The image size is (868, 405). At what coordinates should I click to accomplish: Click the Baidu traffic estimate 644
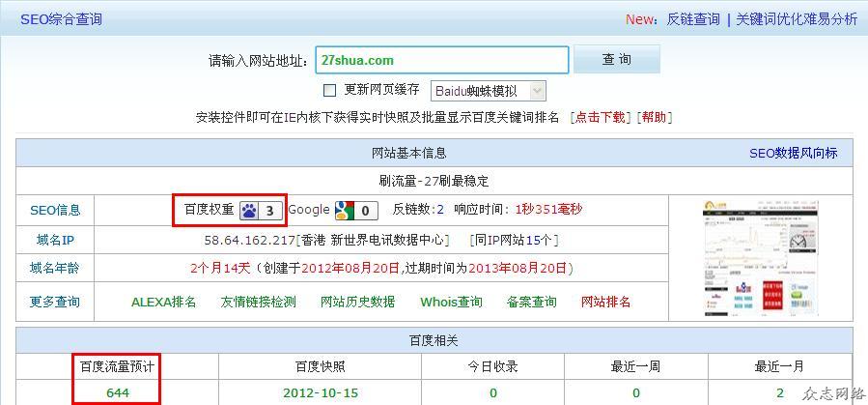[118, 393]
